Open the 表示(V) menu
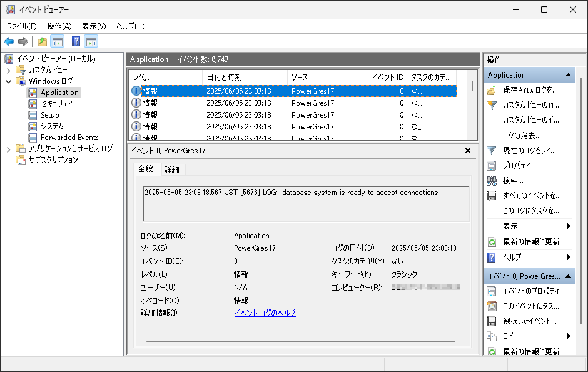Viewport: 588px width, 372px height. 94,26
